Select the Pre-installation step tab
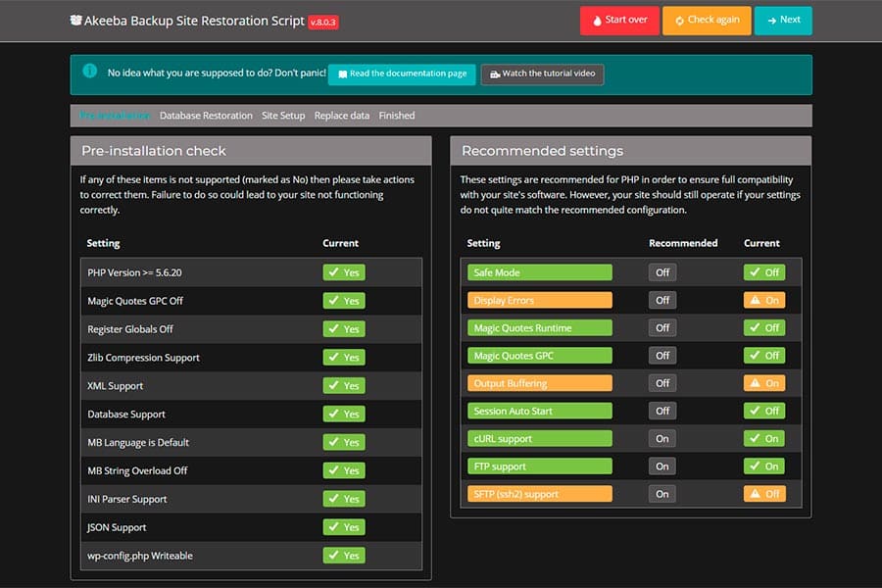 115,116
